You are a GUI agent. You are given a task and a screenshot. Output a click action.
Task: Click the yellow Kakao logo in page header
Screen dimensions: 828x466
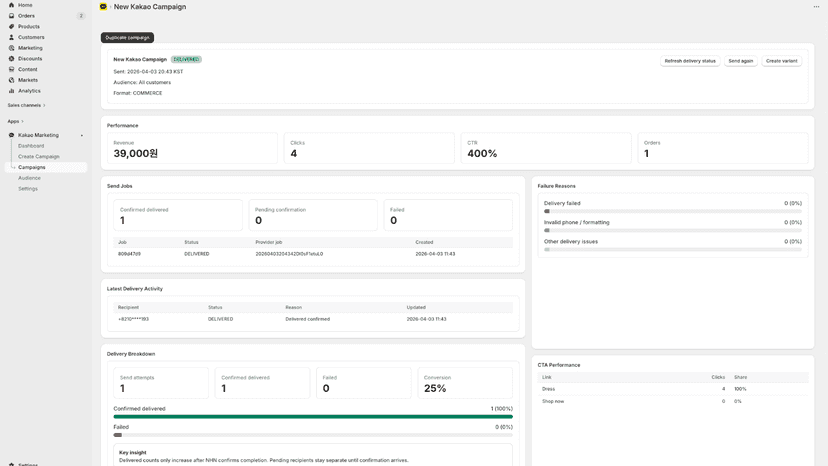click(x=103, y=7)
